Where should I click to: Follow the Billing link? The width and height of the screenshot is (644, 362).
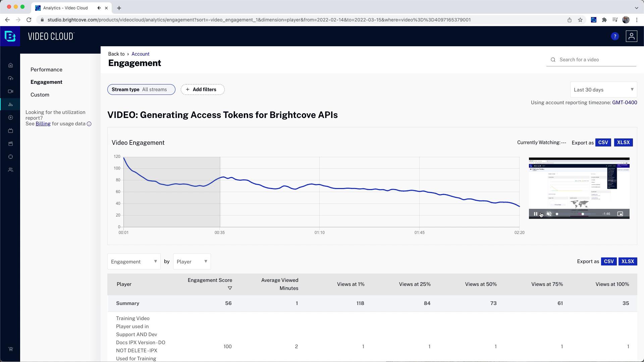[x=43, y=124]
